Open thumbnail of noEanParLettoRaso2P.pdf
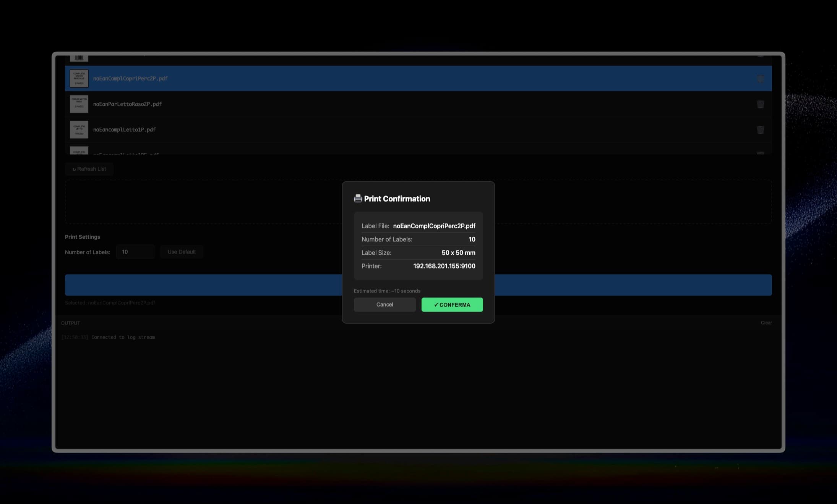The height and width of the screenshot is (504, 837). coord(79,104)
